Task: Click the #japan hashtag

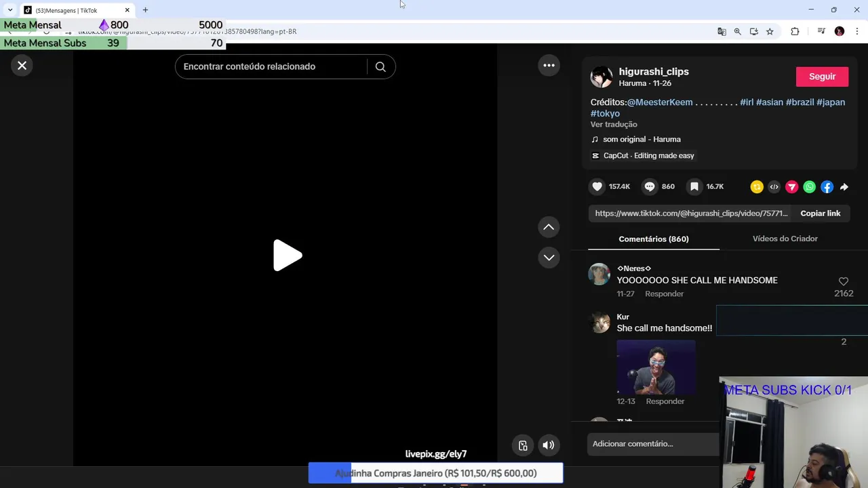Action: coord(831,102)
